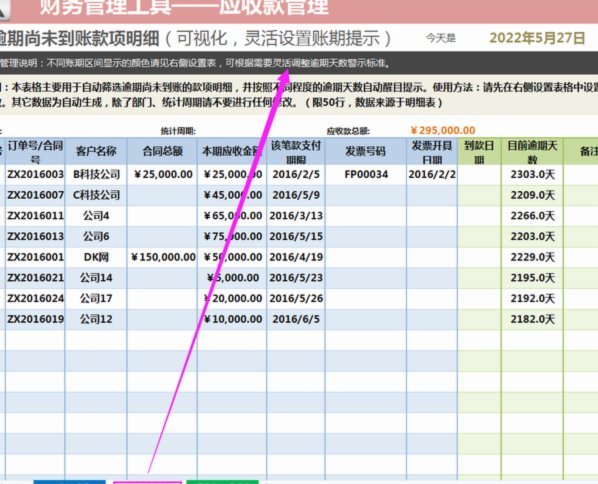Select payment deadline 2016/5/9 cell
598x484 pixels.
tap(296, 195)
